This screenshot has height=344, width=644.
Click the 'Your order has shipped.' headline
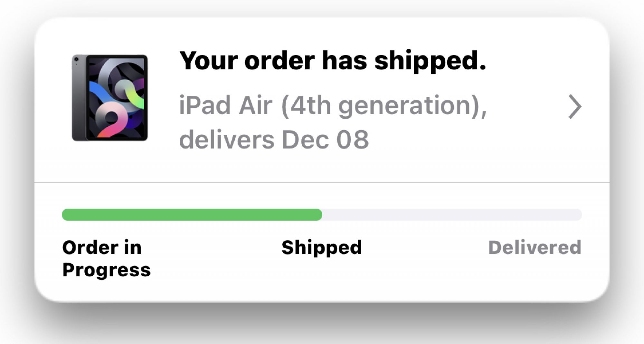[x=332, y=61]
